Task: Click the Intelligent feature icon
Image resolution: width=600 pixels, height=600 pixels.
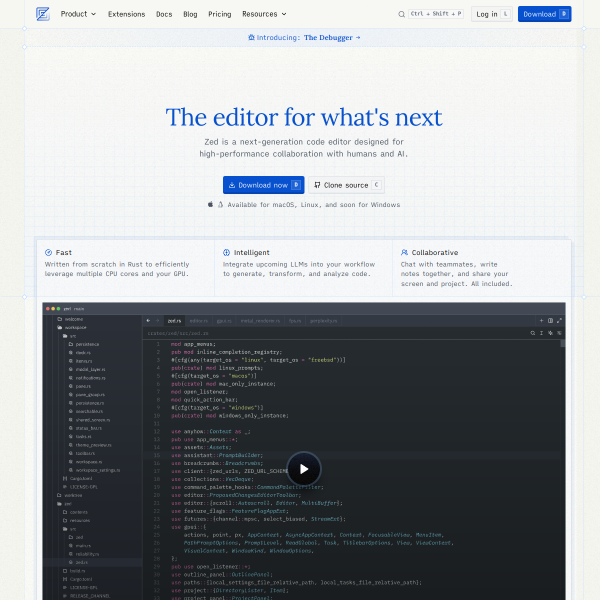Action: tap(227, 253)
